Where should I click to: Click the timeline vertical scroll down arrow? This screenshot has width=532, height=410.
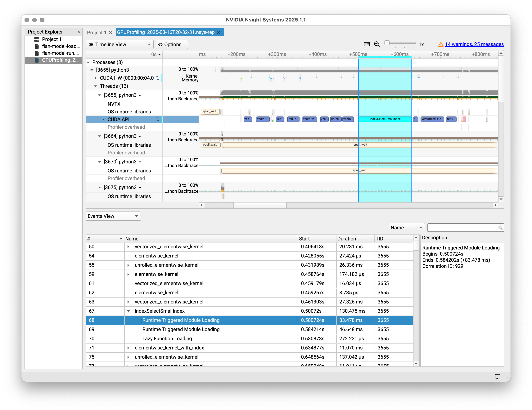click(x=501, y=199)
